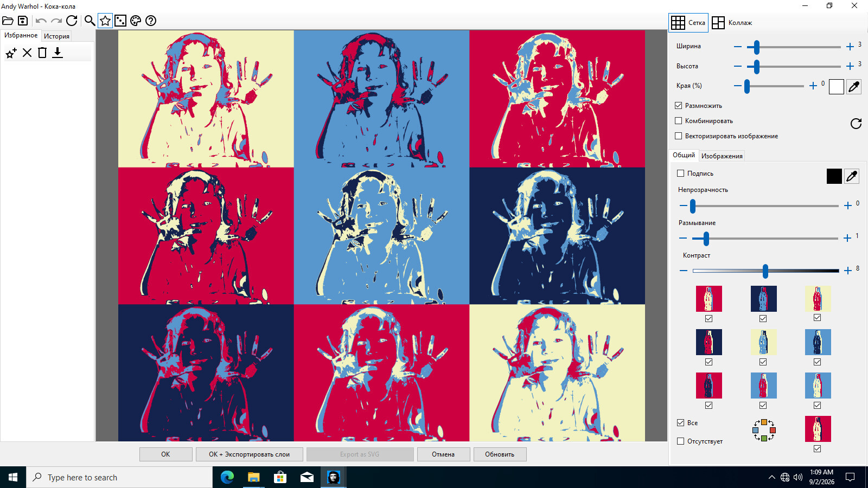Open the Изображения tab
Image resolution: width=868 pixels, height=488 pixels.
pos(722,156)
